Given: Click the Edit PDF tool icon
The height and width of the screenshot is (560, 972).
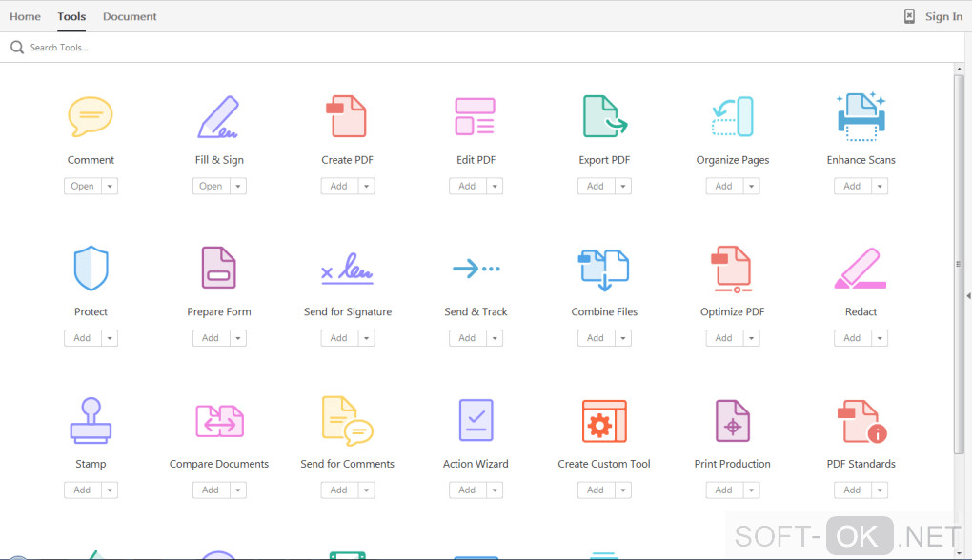Looking at the screenshot, I should (475, 116).
